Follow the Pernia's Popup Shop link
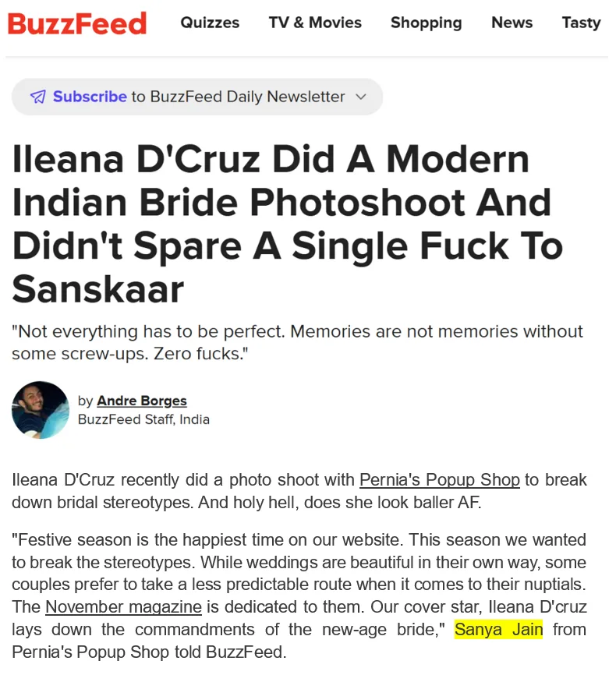Image resolution: width=616 pixels, height=682 pixels. [x=440, y=480]
